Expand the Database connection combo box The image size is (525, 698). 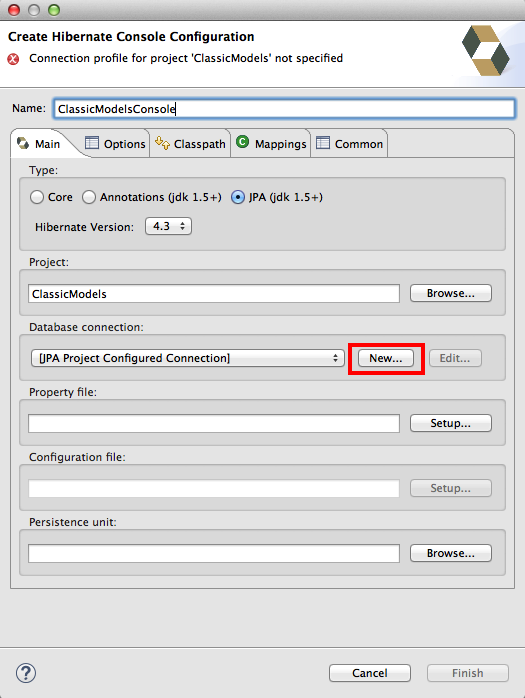[x=188, y=358]
